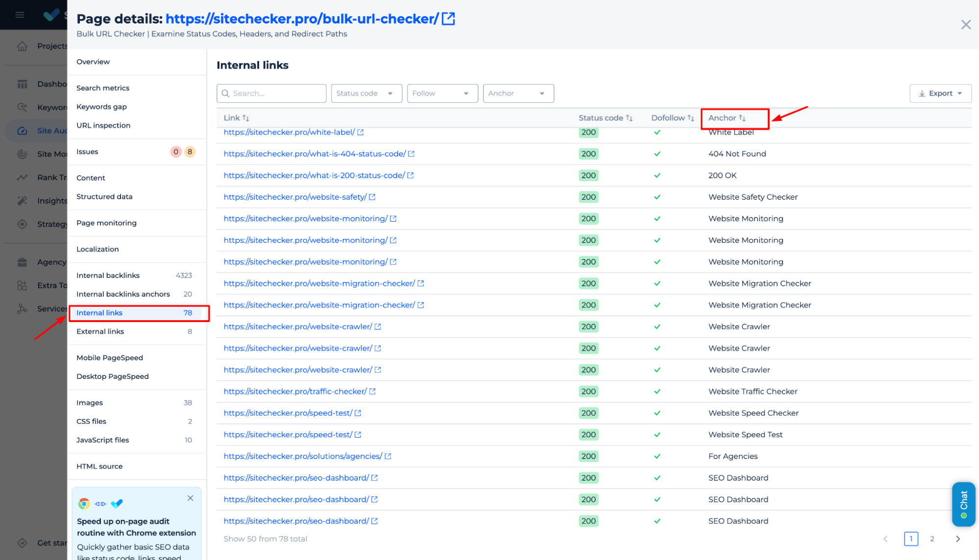Go to next page arrow

958,539
